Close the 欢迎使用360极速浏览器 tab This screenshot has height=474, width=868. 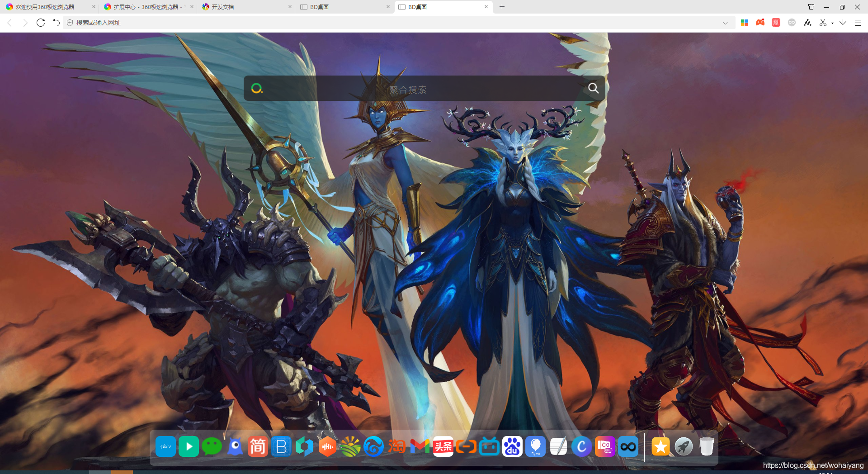coord(94,7)
